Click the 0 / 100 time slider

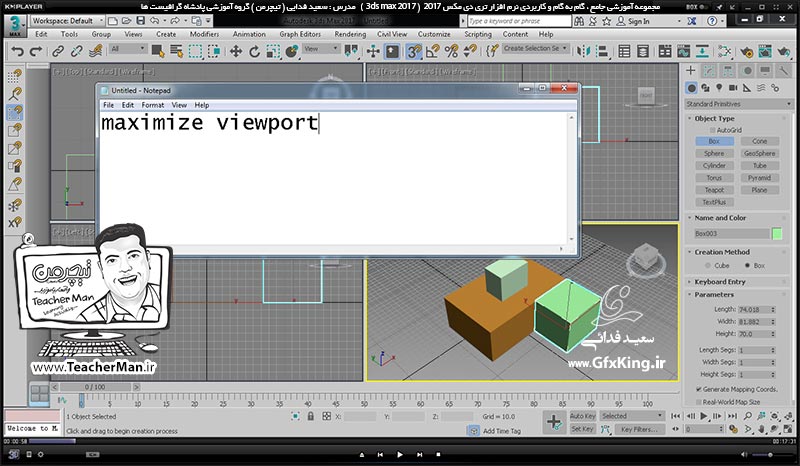(x=95, y=387)
